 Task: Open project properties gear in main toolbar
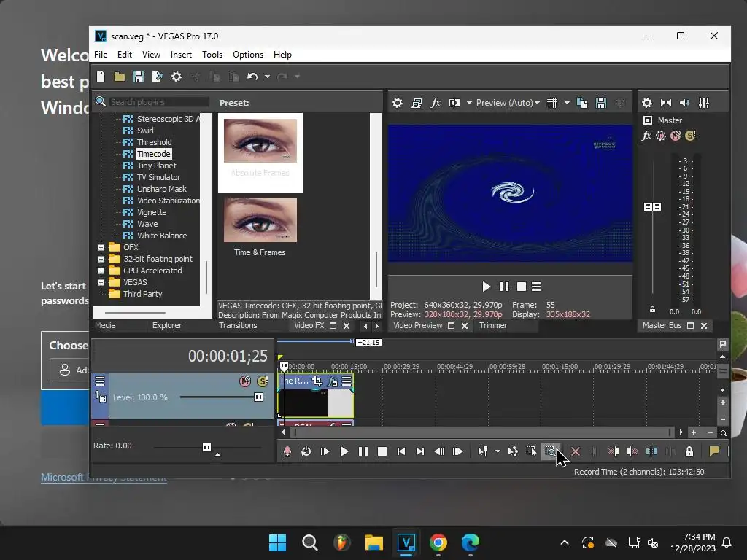[x=177, y=76]
